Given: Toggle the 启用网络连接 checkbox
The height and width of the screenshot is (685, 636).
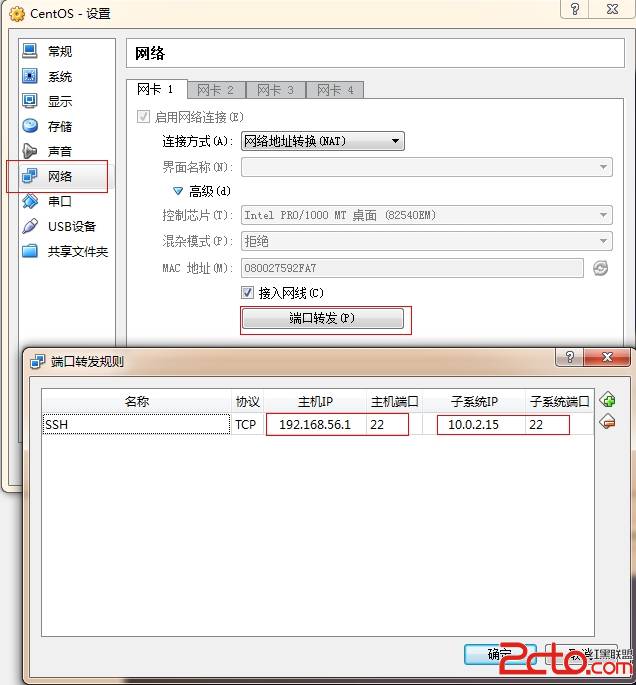Looking at the screenshot, I should pyautogui.click(x=143, y=117).
